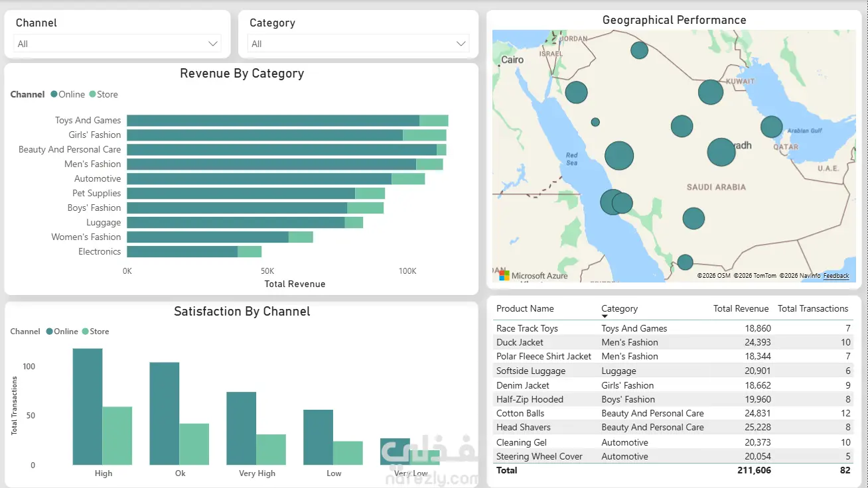868x488 pixels.
Task: Click the small bubble west of map center
Action: (595, 122)
